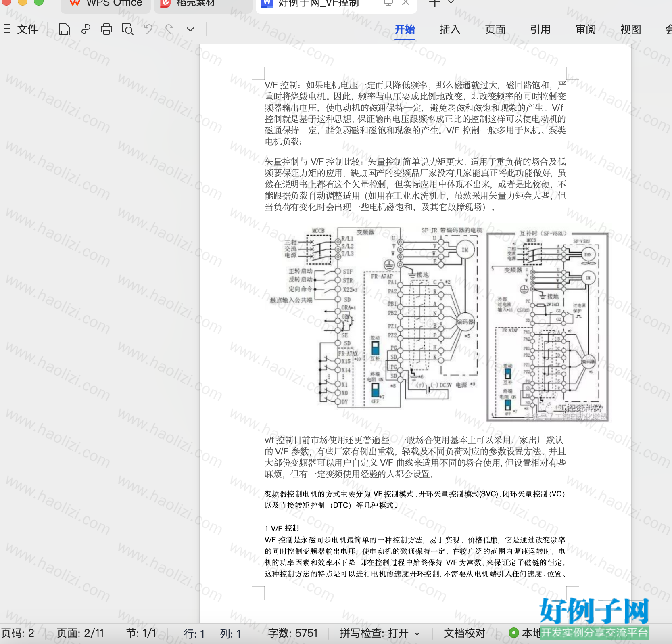Click the Undo arrow
The image size is (672, 644).
pos(148,29)
